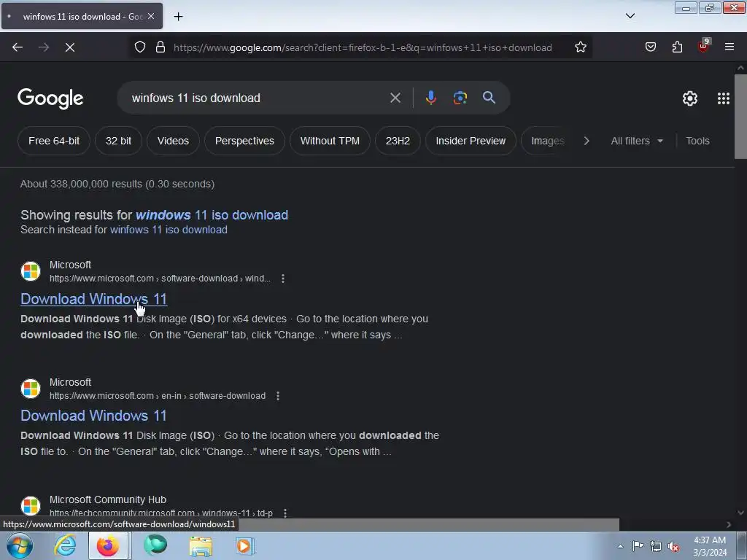Open the Firefox hamburger application menu

click(729, 47)
